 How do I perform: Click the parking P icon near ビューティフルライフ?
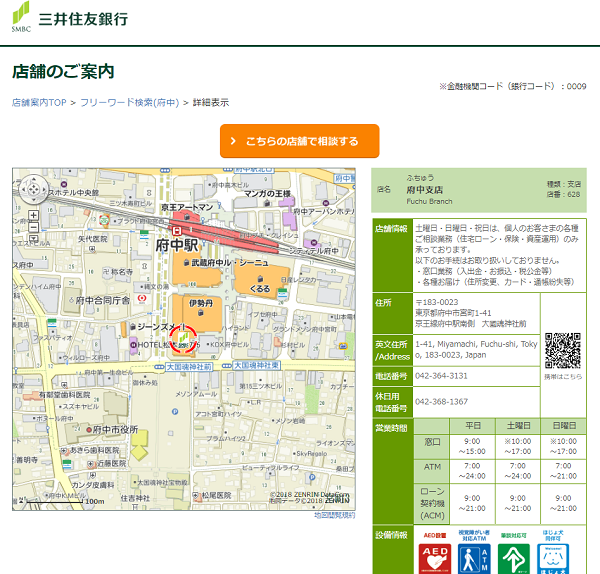tap(312, 477)
